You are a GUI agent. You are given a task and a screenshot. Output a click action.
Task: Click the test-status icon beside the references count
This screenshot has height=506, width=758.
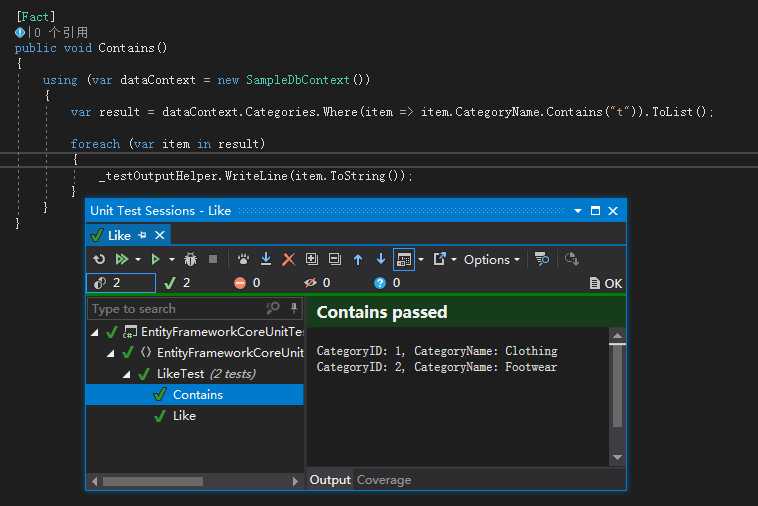tap(20, 32)
